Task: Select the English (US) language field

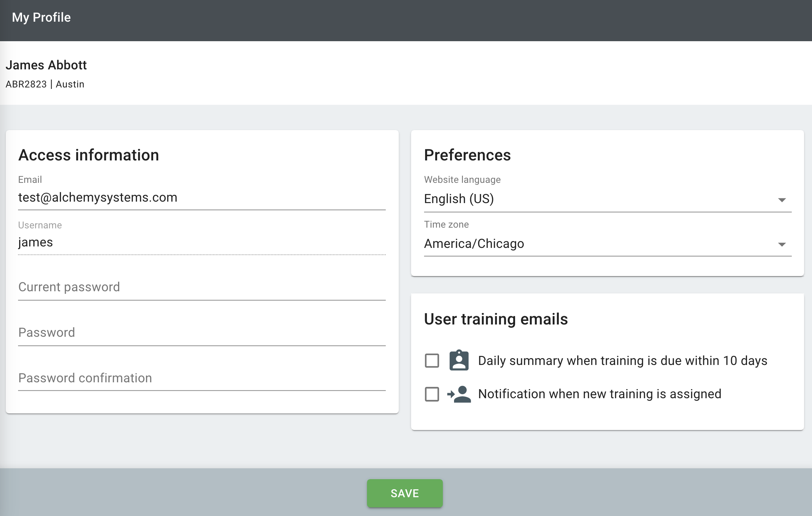Action: (x=459, y=199)
